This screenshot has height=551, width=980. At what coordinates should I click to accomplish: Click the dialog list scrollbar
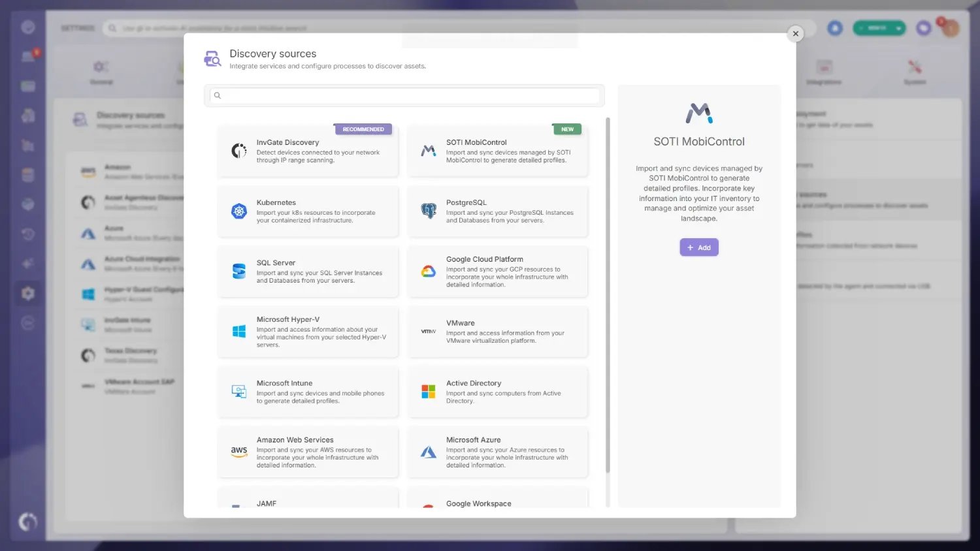tap(608, 295)
